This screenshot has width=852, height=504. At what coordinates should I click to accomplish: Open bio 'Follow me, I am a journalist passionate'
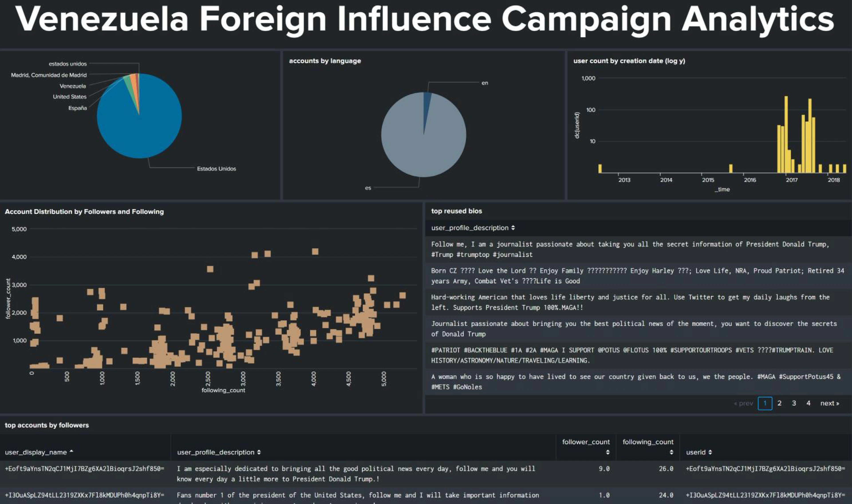[638, 249]
